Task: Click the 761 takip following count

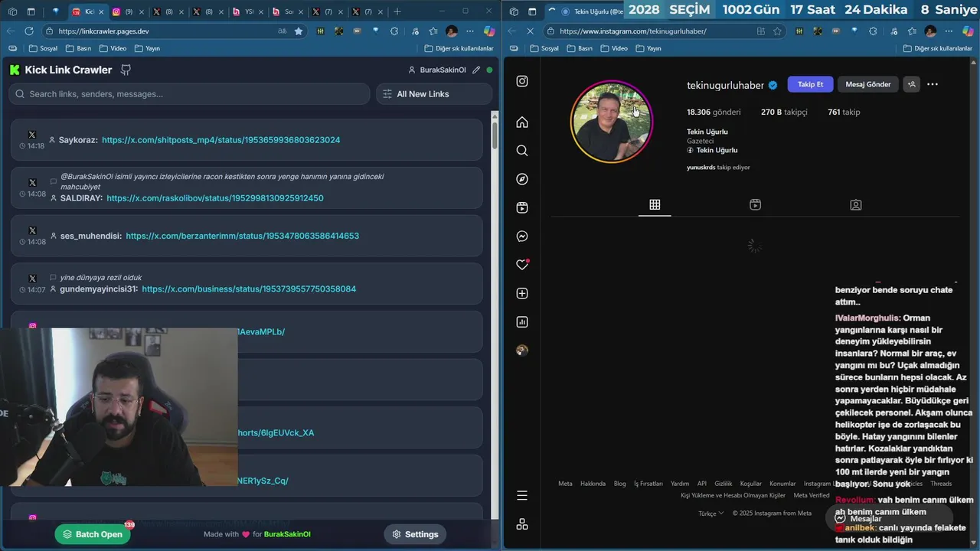Action: (844, 112)
